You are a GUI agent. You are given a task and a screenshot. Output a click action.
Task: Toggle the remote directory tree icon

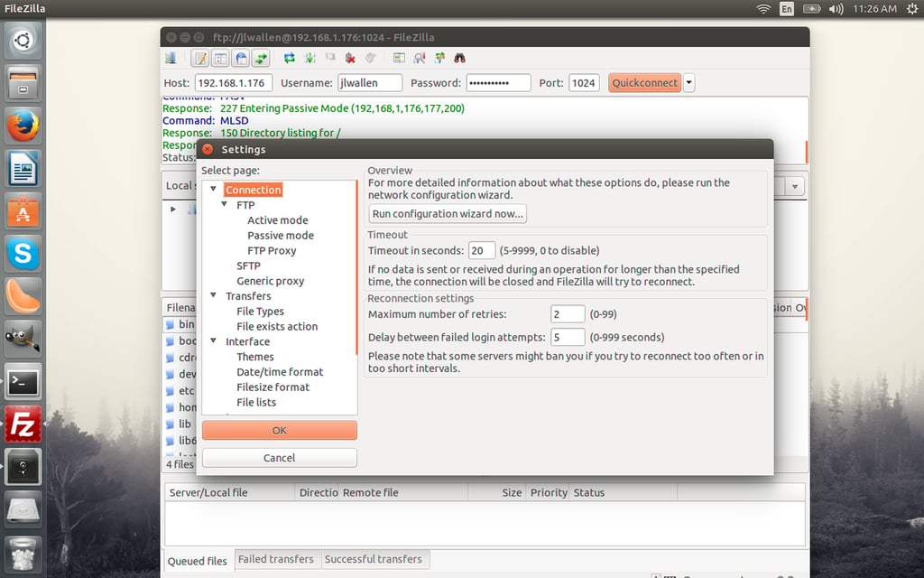(240, 58)
